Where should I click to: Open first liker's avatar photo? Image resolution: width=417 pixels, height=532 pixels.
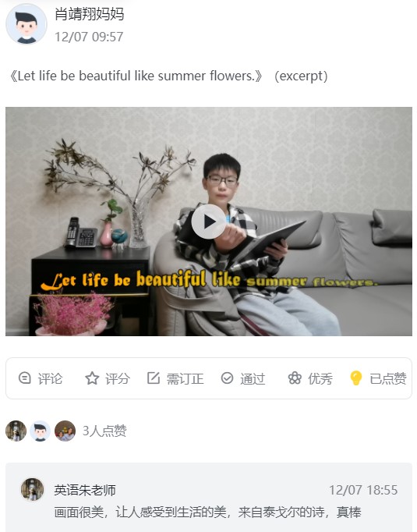click(x=16, y=431)
